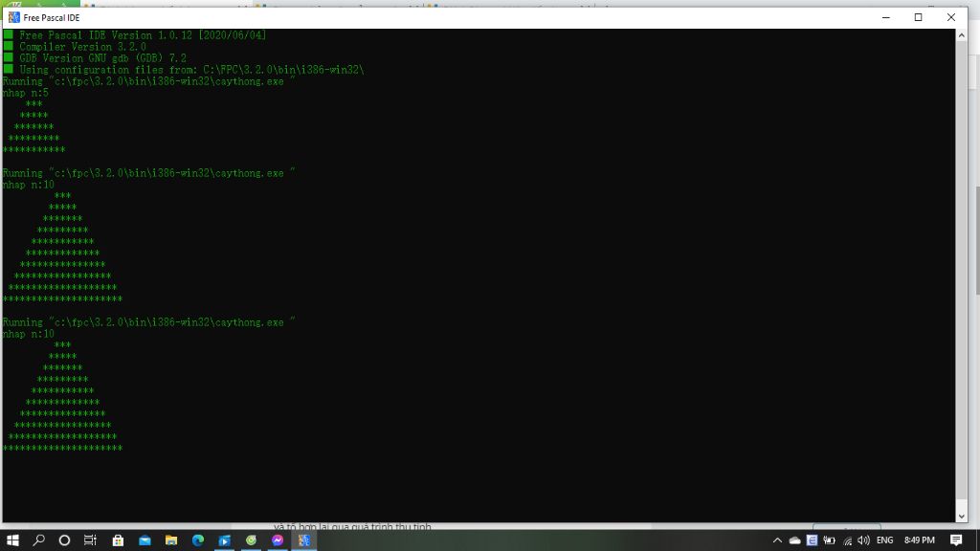980x551 pixels.
Task: Click 'GDB Version GNU gdb (GDB) 7.2' line
Action: [x=102, y=58]
